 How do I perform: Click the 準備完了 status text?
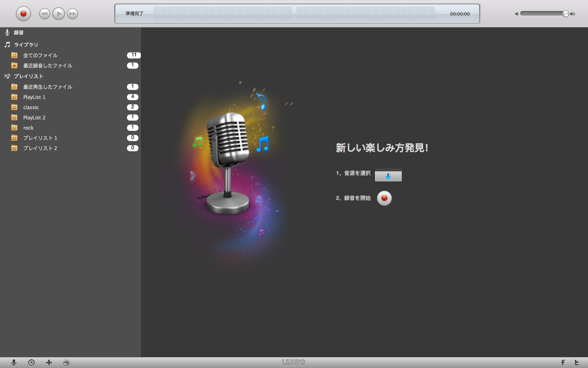[134, 13]
